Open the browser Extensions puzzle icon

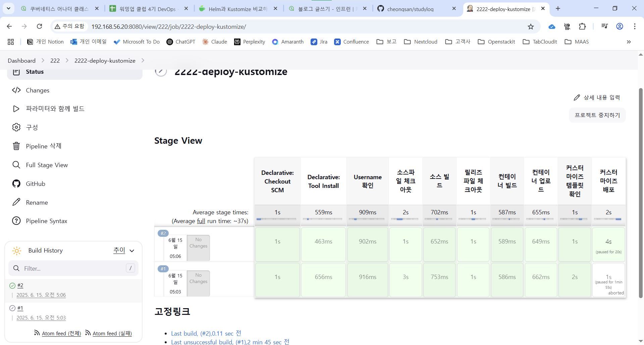click(x=582, y=26)
